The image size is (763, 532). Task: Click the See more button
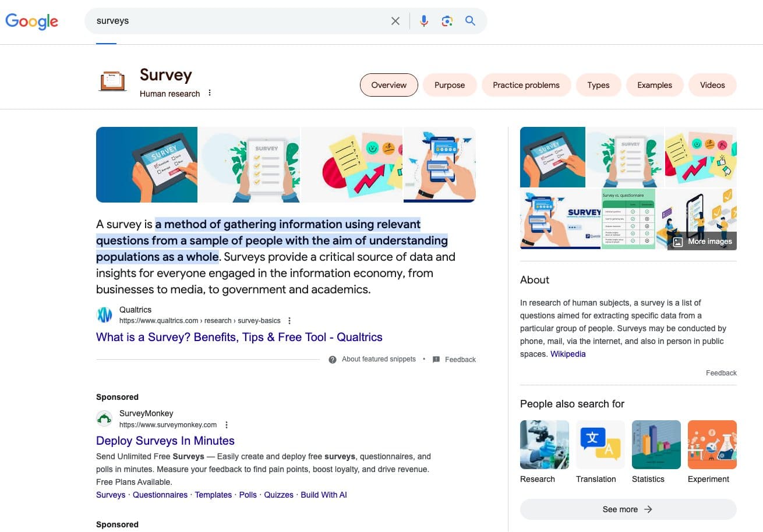click(628, 509)
